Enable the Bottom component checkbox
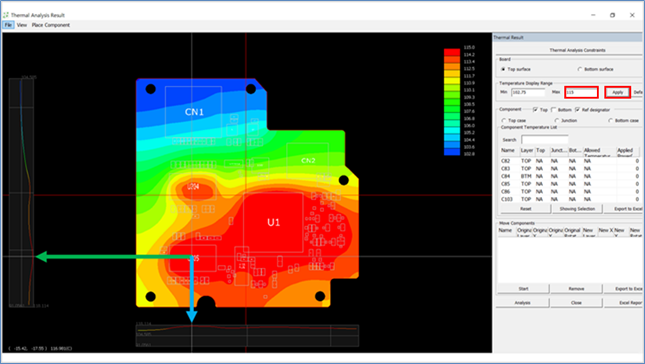 point(554,110)
